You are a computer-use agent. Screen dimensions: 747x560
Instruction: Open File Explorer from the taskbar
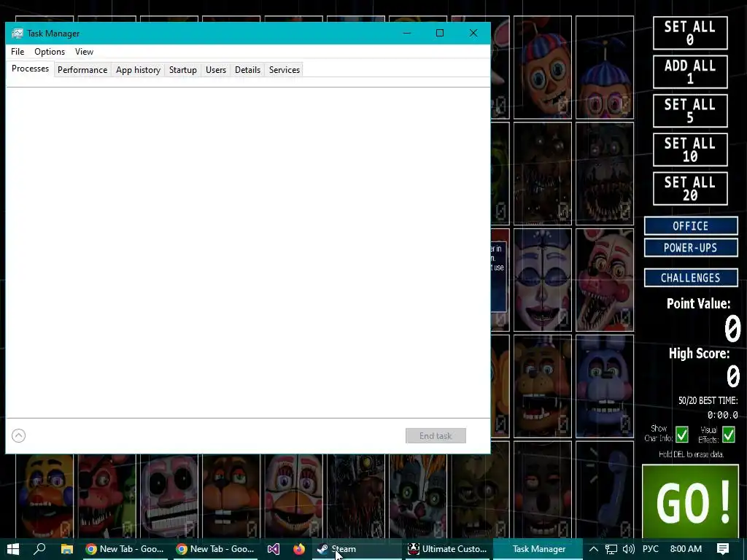66,549
